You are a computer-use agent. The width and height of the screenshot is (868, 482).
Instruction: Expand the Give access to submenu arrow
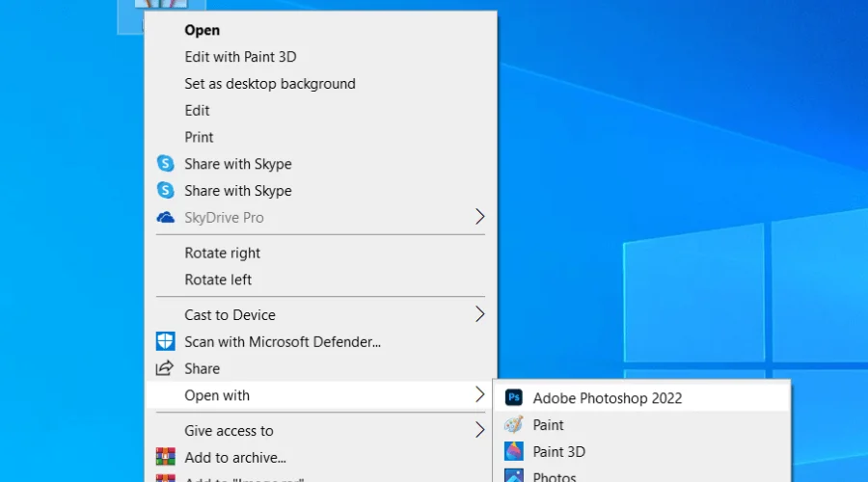pos(479,430)
